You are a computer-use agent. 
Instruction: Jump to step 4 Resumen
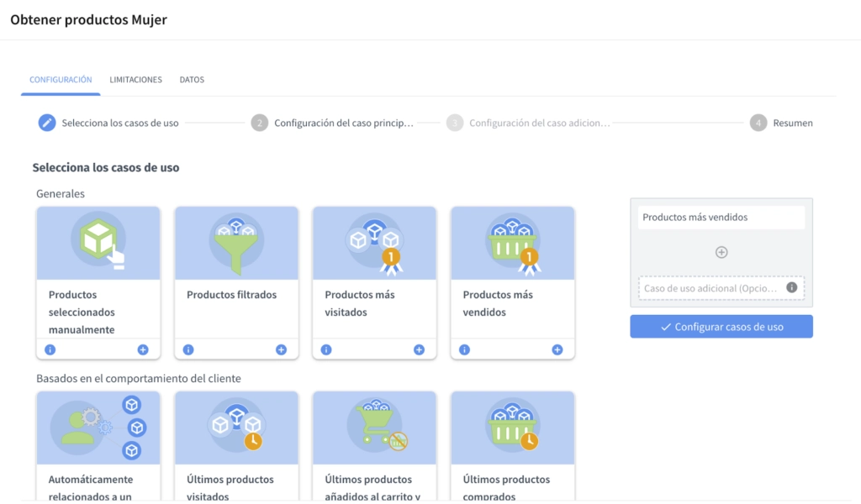coord(782,123)
